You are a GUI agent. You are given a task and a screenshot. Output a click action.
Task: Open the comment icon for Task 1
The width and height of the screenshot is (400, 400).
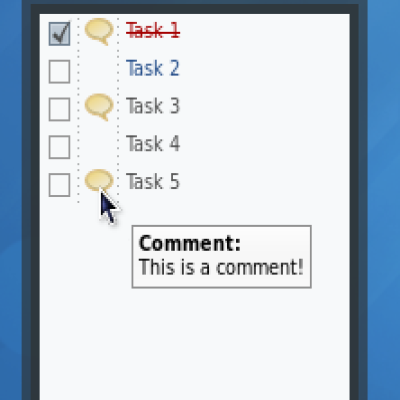(x=99, y=31)
